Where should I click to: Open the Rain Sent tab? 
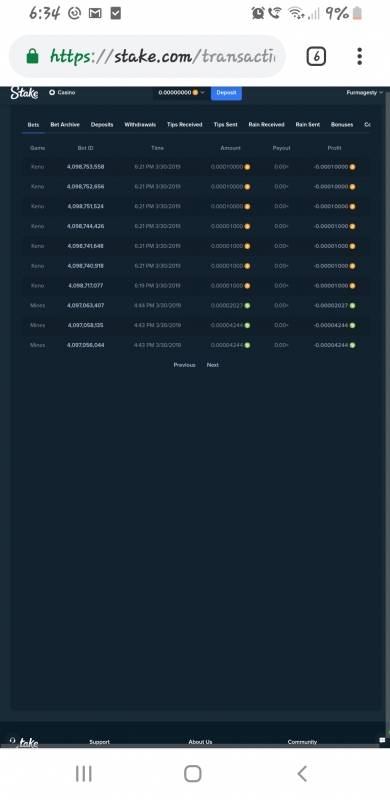click(x=308, y=124)
